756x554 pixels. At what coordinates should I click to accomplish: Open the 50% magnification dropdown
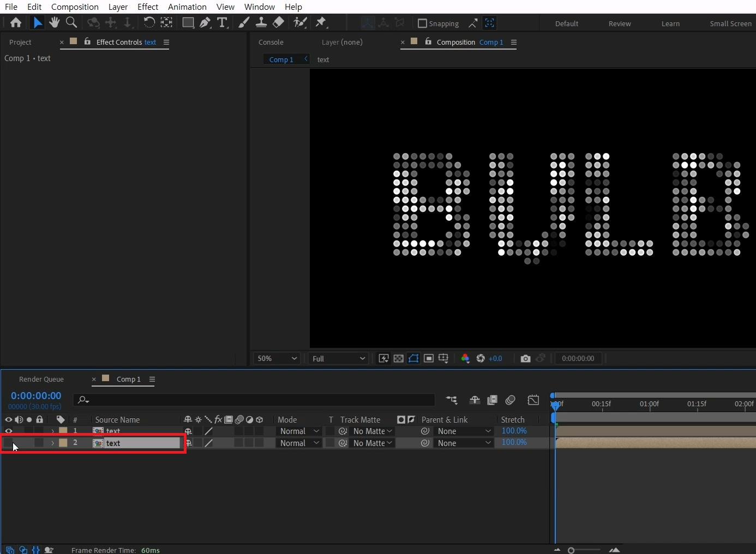277,358
